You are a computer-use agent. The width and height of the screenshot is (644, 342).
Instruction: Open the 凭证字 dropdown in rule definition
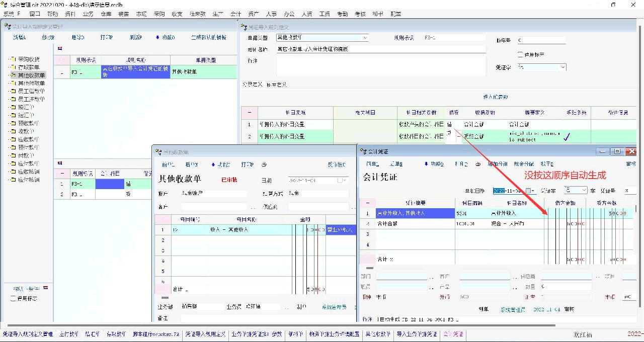562,67
